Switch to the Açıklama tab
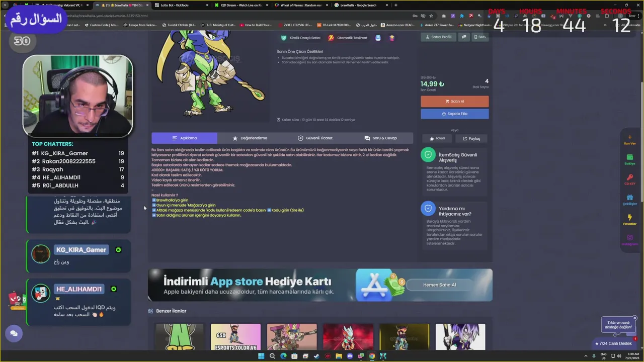The image size is (644, 362). coord(184,138)
